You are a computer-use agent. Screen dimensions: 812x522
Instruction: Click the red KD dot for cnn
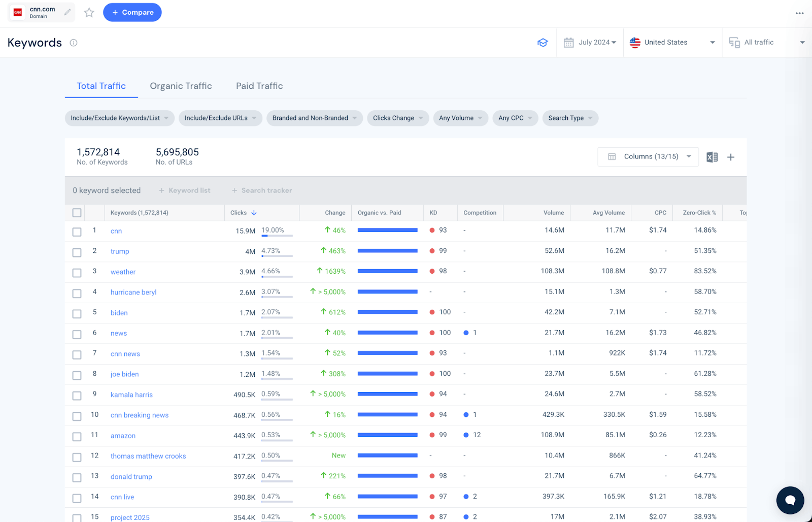click(x=432, y=231)
